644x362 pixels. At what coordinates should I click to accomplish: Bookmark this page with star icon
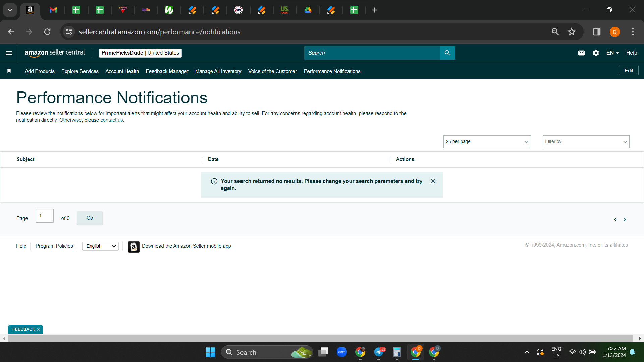572,32
